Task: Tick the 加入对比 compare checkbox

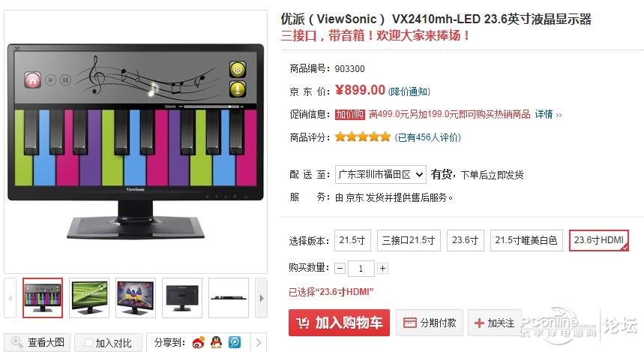Action: point(88,342)
